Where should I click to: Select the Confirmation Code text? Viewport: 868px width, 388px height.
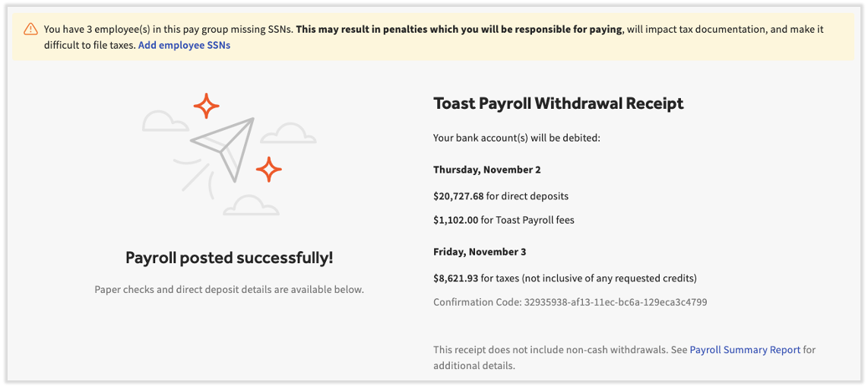tap(570, 302)
